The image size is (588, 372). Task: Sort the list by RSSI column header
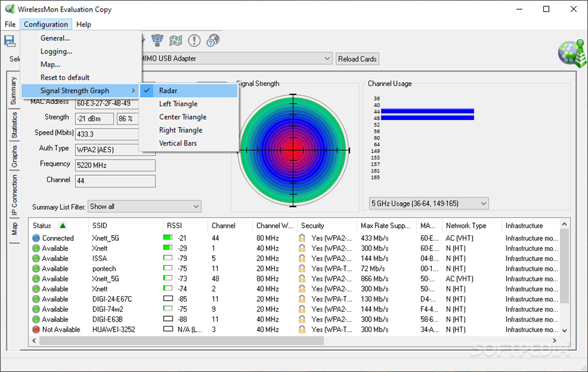click(x=185, y=225)
